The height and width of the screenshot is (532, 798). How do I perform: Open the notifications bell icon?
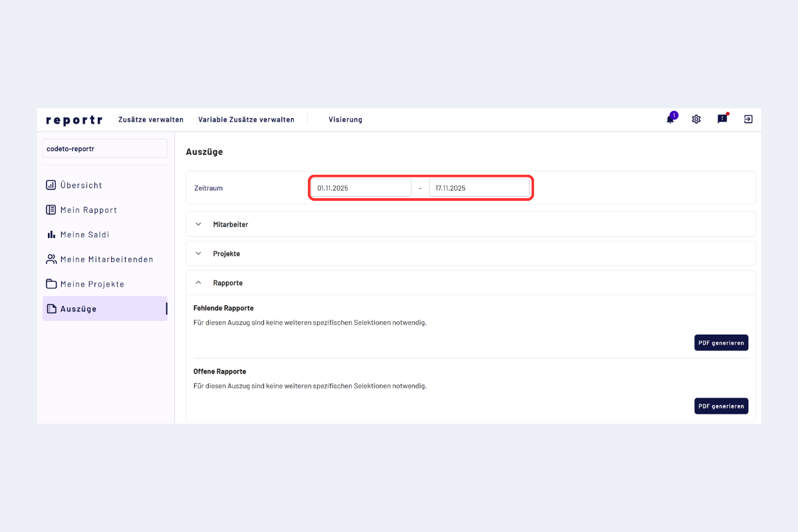click(670, 120)
